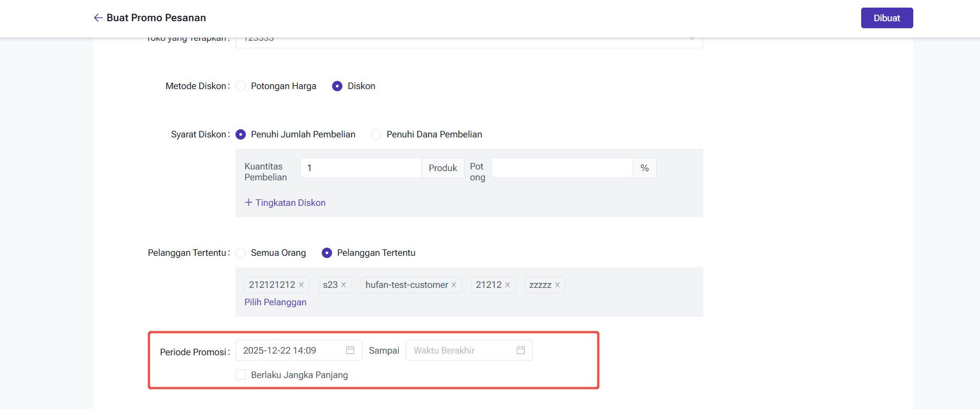980x409 pixels.
Task: Click the Kuantitas Pembelian quantity field
Action: pos(360,168)
